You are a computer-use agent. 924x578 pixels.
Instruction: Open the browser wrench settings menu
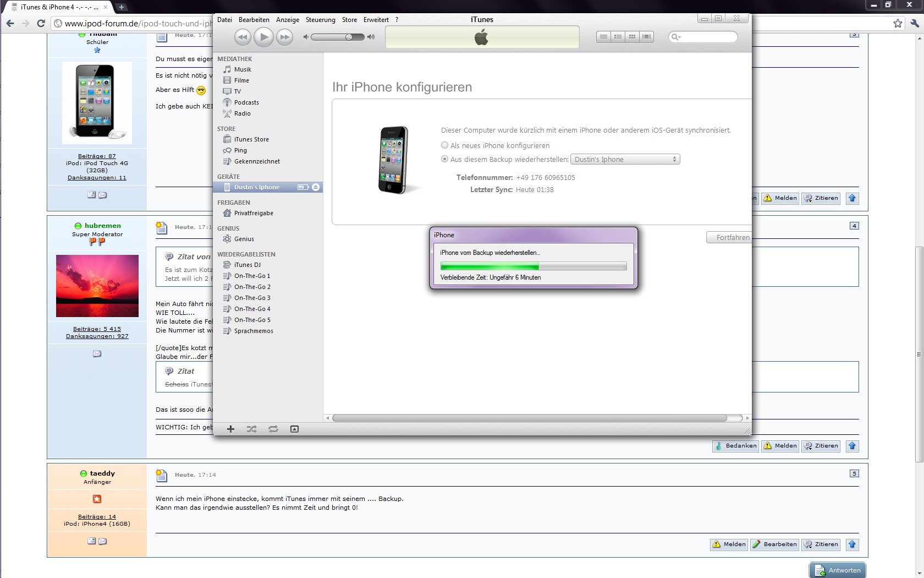point(915,23)
